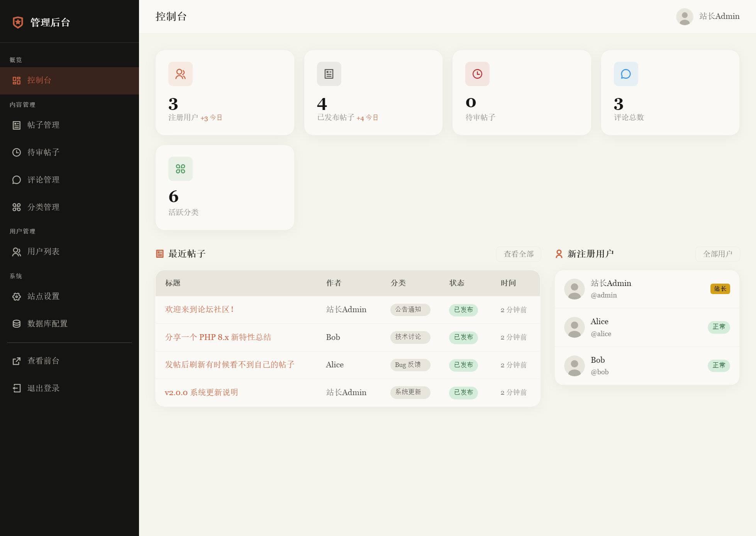Click the red clock icon on 待审帖子 card
The height and width of the screenshot is (536, 756).
pyautogui.click(x=477, y=74)
